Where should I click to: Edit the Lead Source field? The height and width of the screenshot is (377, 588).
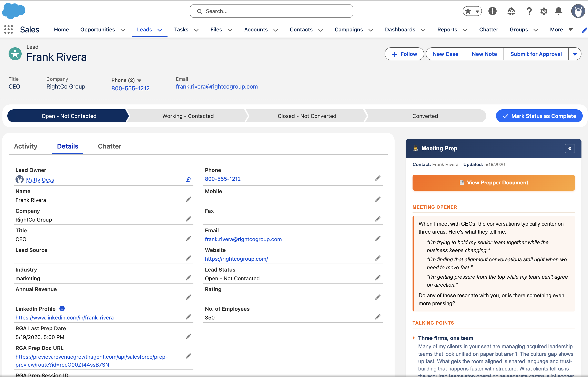coord(188,258)
